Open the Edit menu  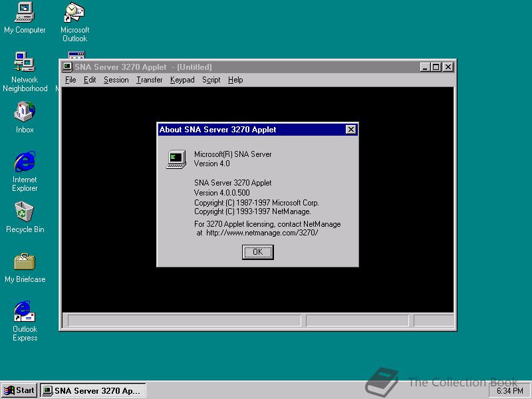(90, 80)
